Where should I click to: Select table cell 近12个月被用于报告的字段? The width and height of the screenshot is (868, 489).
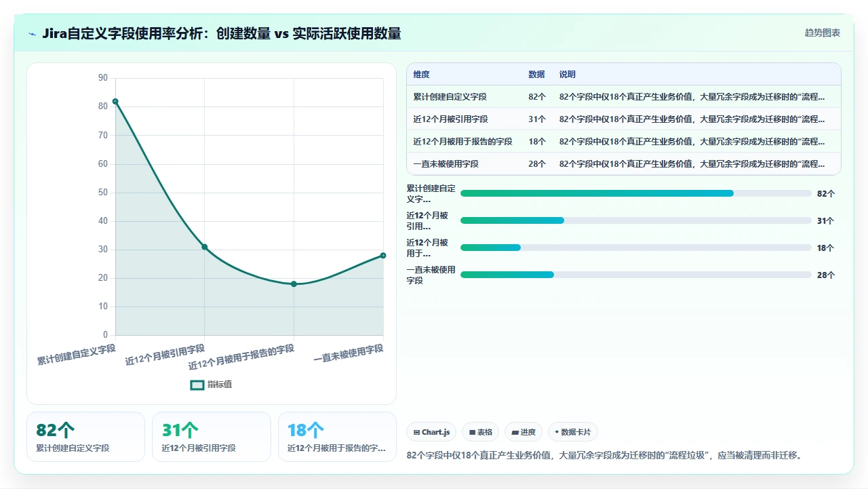[x=463, y=142]
